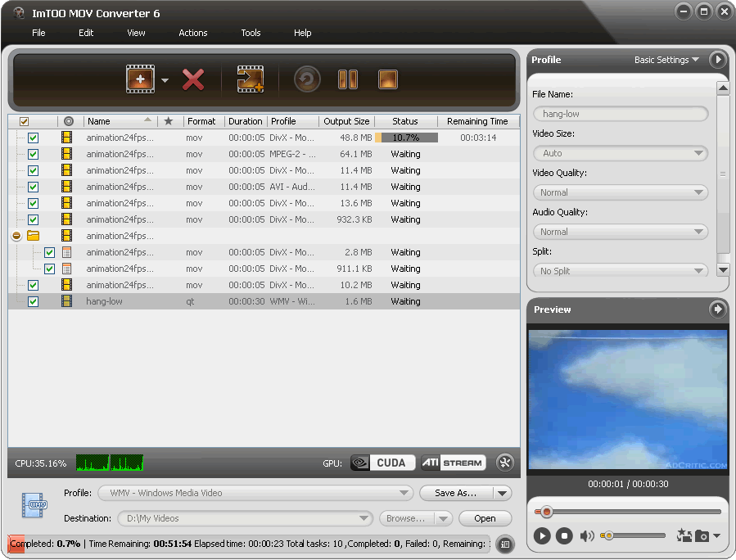Click the CPU usage graph
Screen dimensions: 736x560
[110, 463]
